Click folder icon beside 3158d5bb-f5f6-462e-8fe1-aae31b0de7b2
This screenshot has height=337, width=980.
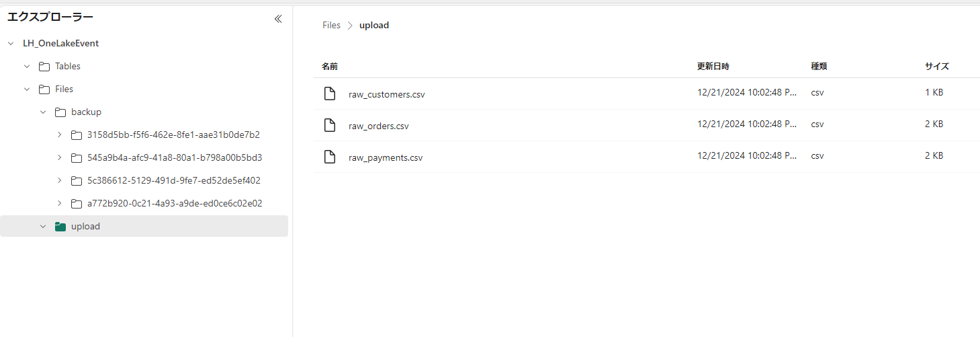[x=77, y=135]
